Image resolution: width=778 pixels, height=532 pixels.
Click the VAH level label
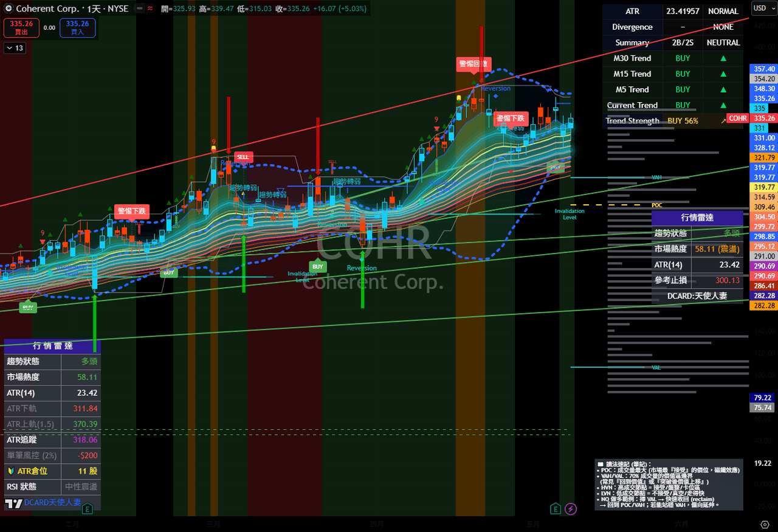point(657,178)
